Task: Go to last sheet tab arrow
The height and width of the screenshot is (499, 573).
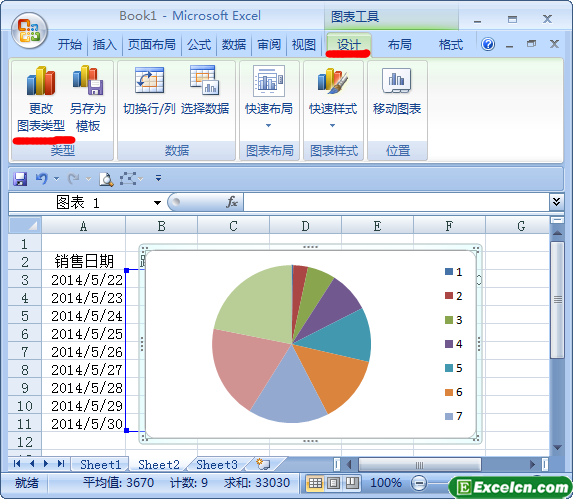Action: 61,464
